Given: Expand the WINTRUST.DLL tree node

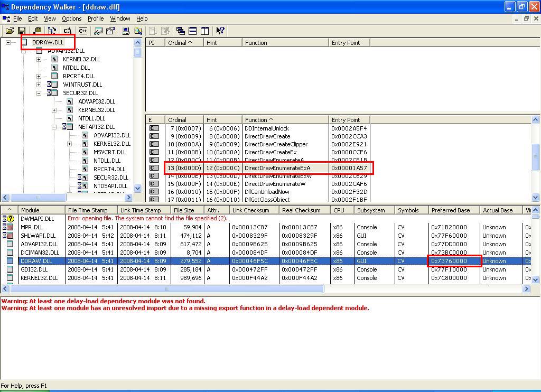Looking at the screenshot, I should 39,85.
